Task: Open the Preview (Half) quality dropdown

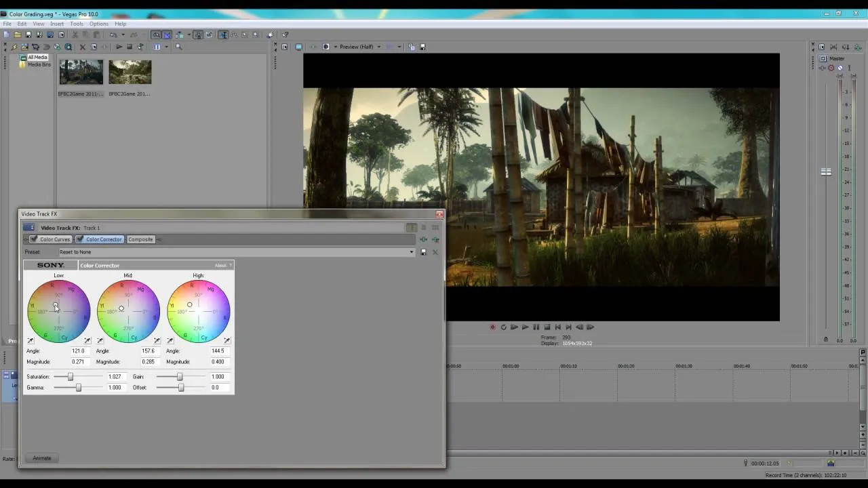Action: [378, 47]
